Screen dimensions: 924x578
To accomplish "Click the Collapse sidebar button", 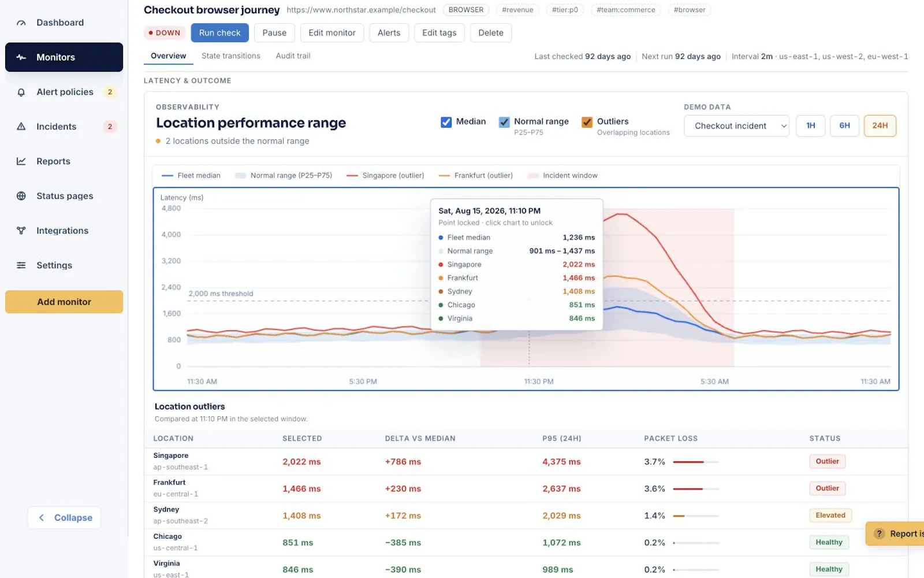I will pyautogui.click(x=64, y=518).
